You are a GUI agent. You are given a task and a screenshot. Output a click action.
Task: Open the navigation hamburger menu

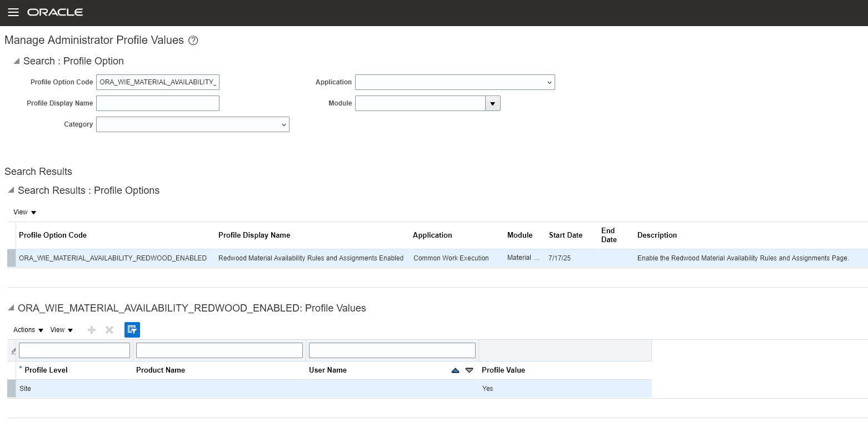(x=13, y=12)
